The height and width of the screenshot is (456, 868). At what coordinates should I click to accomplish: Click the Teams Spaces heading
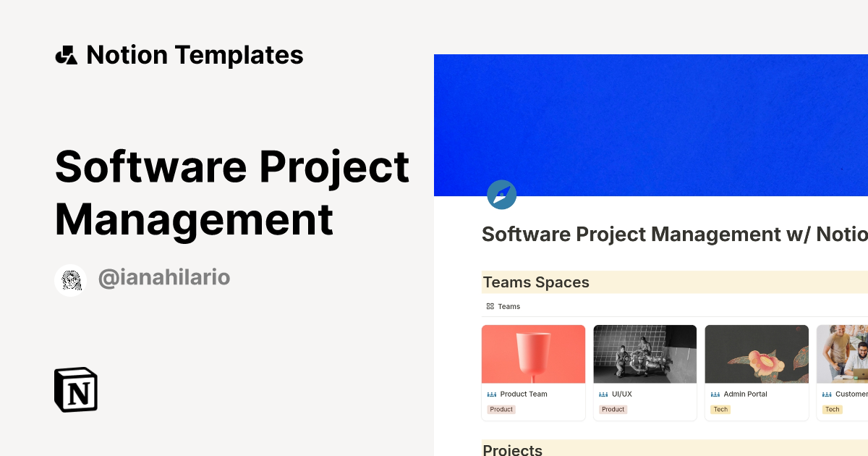pos(536,282)
